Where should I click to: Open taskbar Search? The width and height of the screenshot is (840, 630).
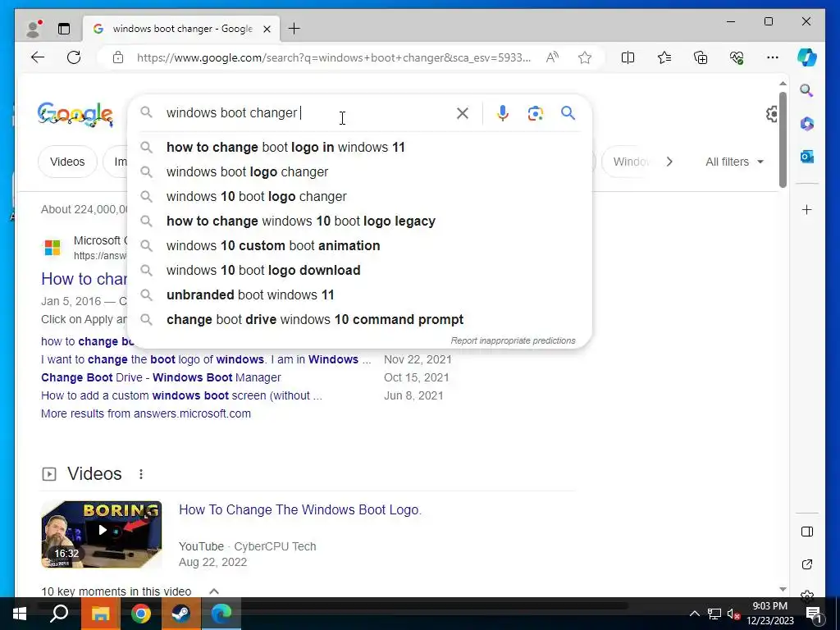(x=59, y=614)
